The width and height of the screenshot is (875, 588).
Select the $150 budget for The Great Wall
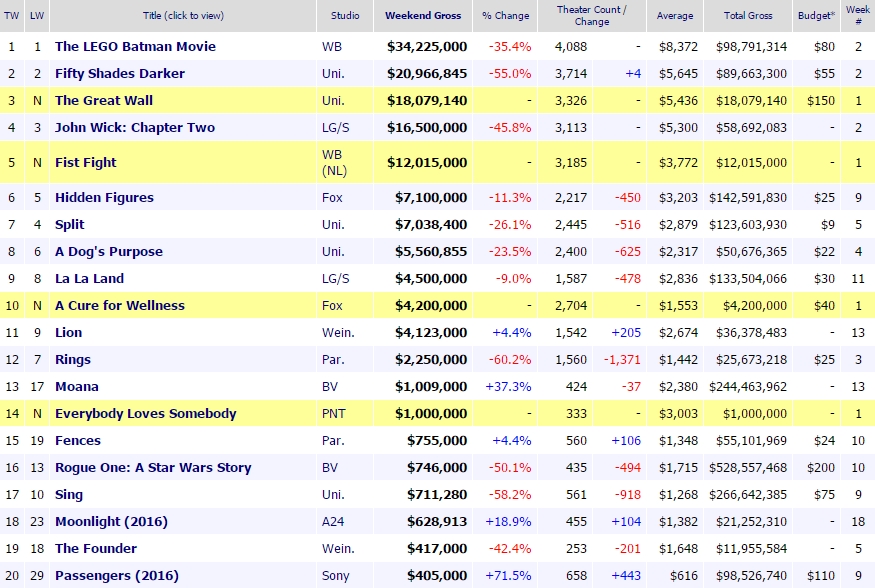click(x=820, y=101)
